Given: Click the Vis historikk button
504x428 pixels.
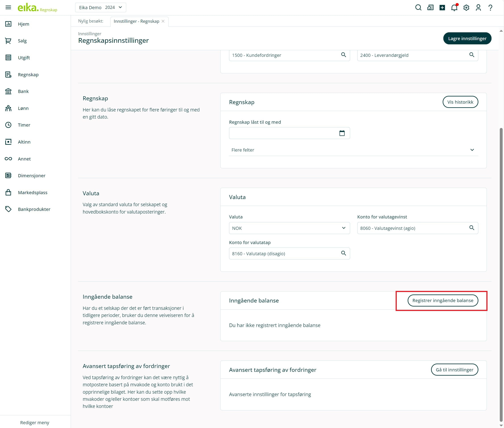Looking at the screenshot, I should coord(460,102).
